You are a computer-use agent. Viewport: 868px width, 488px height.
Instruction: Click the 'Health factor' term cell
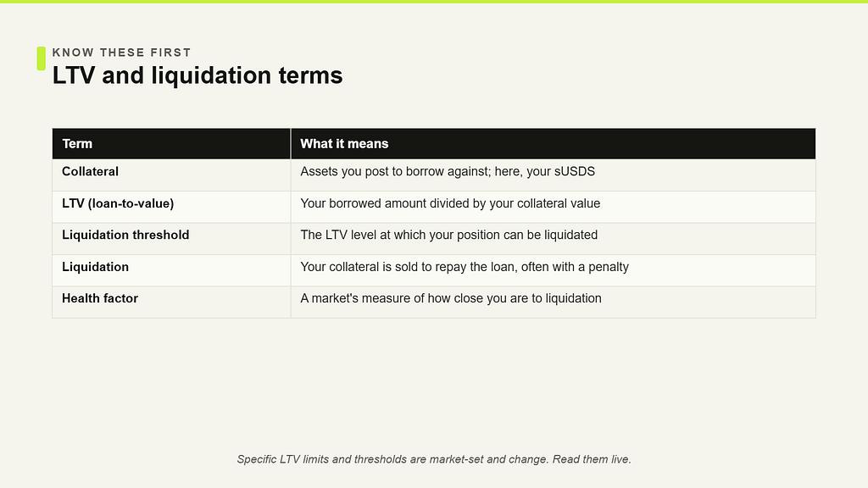(171, 302)
